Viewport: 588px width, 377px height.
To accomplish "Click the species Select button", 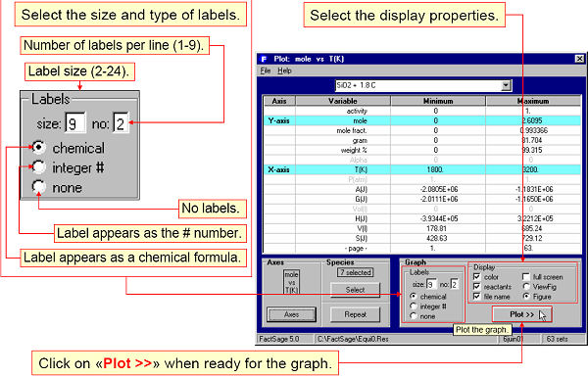I will click(x=355, y=290).
